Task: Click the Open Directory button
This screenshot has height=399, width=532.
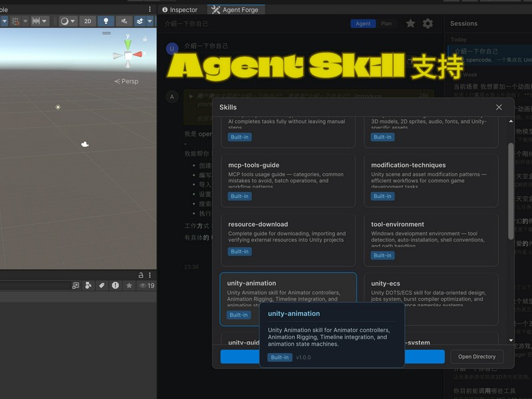Action: coord(477,356)
